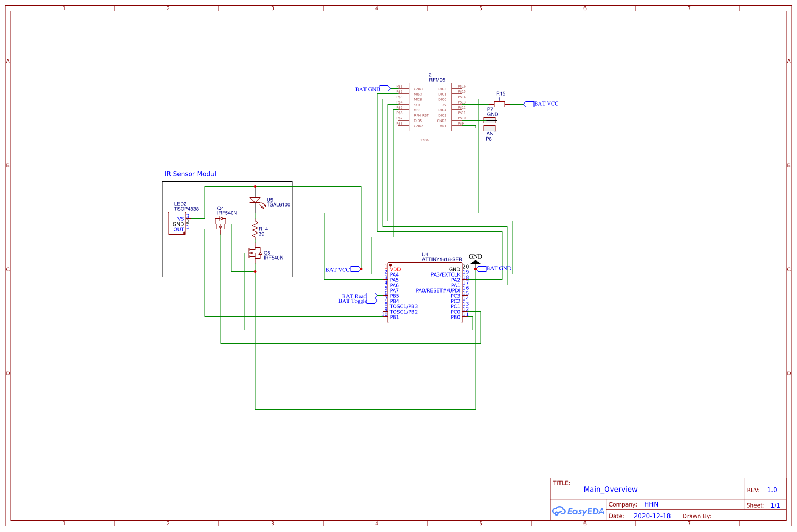Screen dimensions: 797x532
Task: Select the RFM95 module symbol
Action: [430, 106]
